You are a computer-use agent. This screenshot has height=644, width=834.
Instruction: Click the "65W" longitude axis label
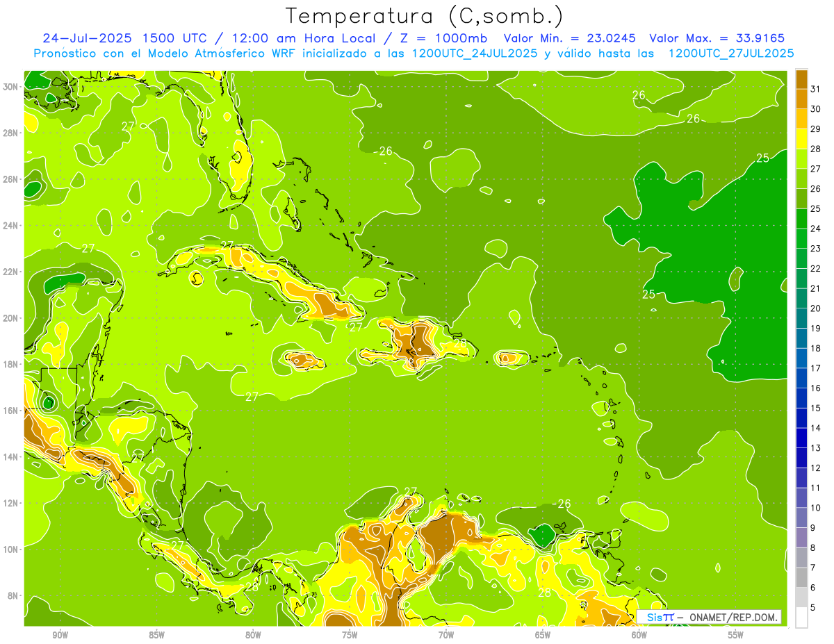(x=543, y=635)
